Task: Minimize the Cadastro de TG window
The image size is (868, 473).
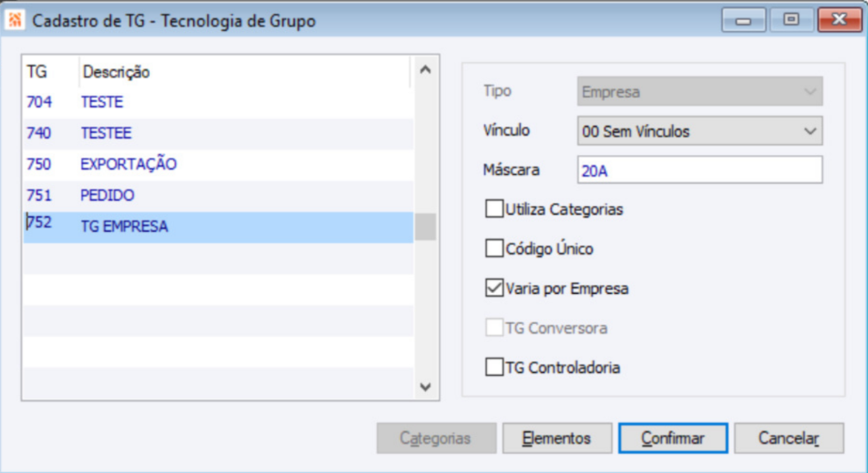Action: pyautogui.click(x=743, y=20)
